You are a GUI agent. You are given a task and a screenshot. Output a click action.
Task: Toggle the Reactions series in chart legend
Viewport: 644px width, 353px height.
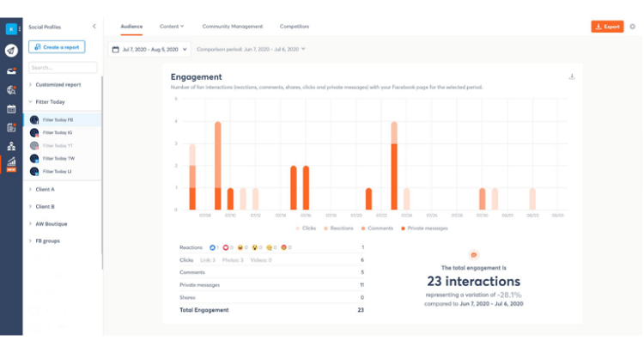pos(338,228)
